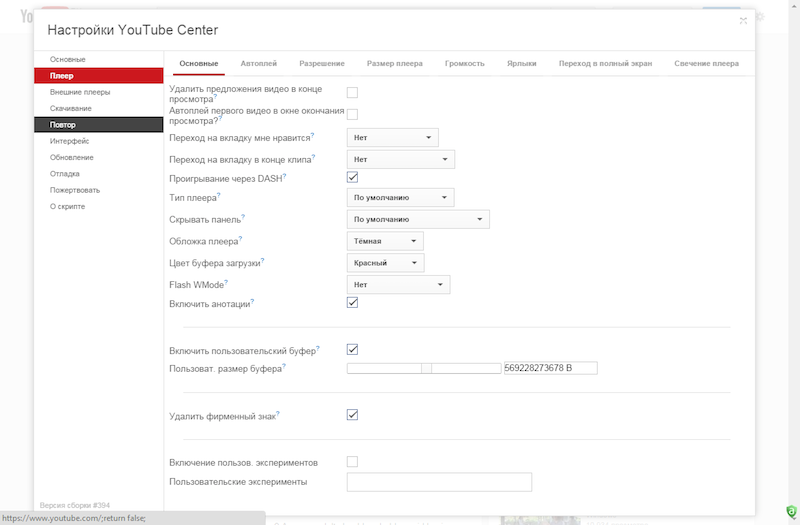Uncheck Включить пользовательский буфер checkbox

pos(352,349)
